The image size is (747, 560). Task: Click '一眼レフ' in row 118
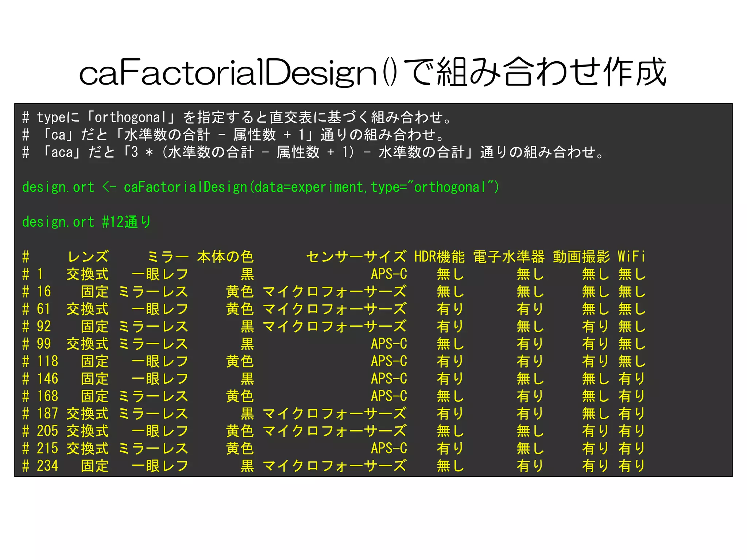[x=160, y=362]
